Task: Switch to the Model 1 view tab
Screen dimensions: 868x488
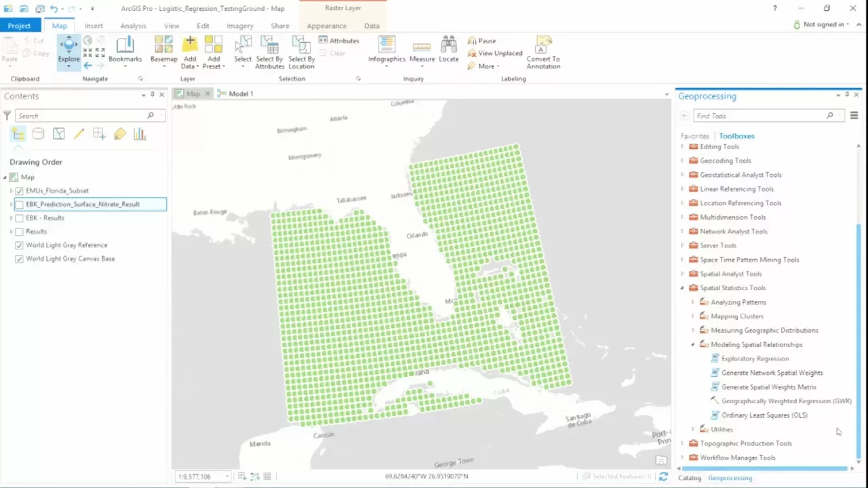Action: pos(235,94)
